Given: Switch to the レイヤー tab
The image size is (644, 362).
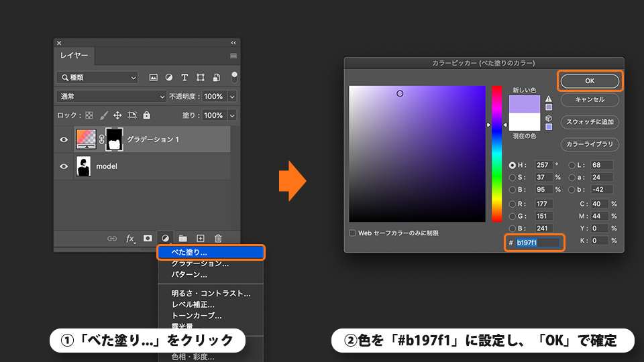Looking at the screenshot, I should 74,56.
